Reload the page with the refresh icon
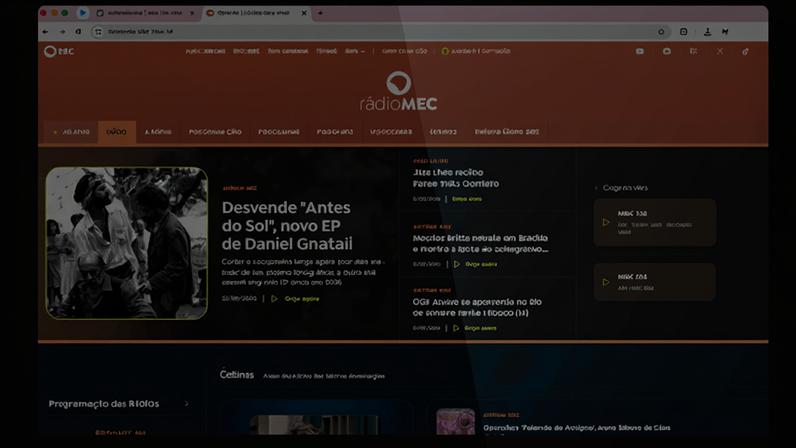This screenshot has height=448, width=796. [x=78, y=31]
